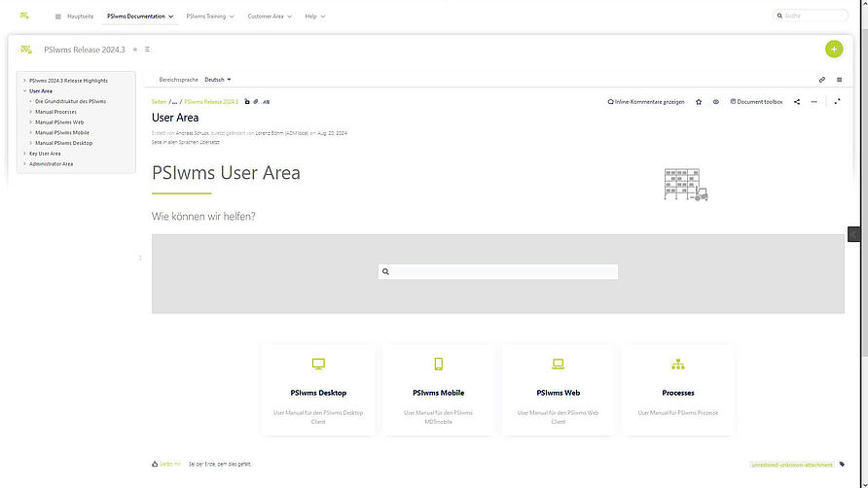The height and width of the screenshot is (488, 868).
Task: Open the PSIwms Documentation dropdown menu
Action: point(140,17)
